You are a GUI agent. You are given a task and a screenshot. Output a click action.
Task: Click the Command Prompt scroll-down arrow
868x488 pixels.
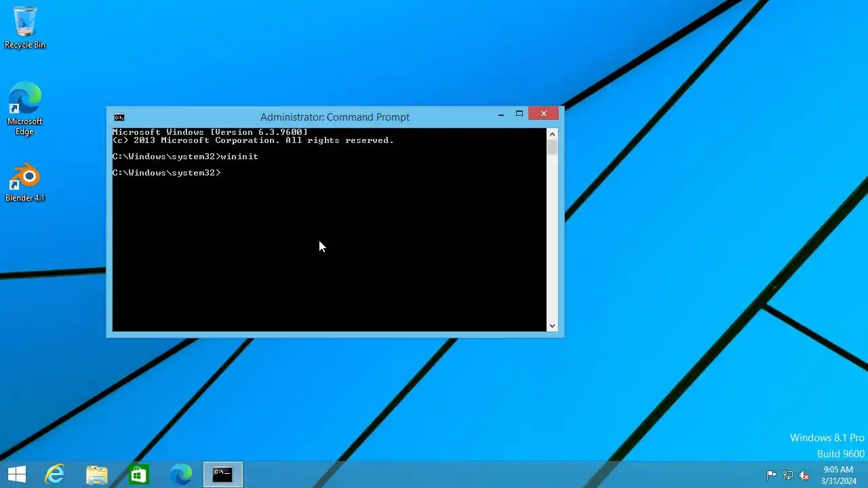(x=552, y=326)
